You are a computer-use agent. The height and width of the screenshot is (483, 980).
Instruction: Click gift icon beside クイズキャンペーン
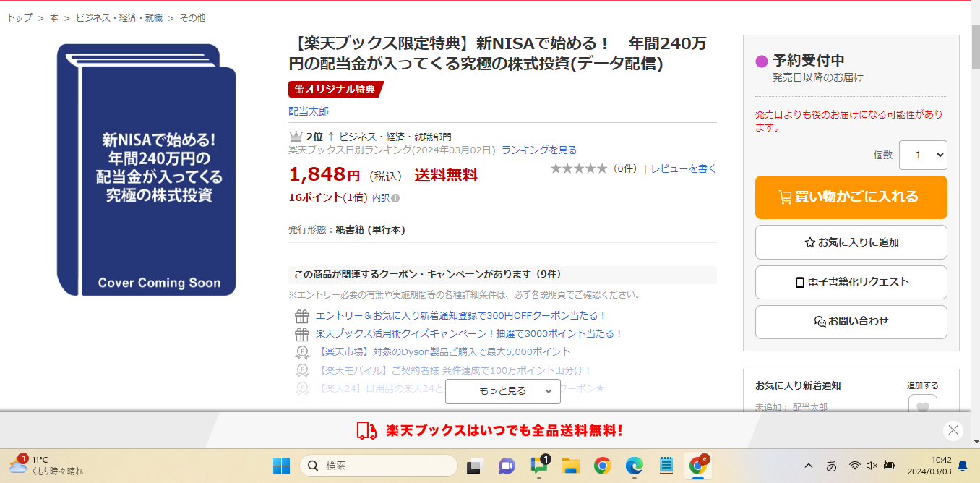click(x=302, y=334)
